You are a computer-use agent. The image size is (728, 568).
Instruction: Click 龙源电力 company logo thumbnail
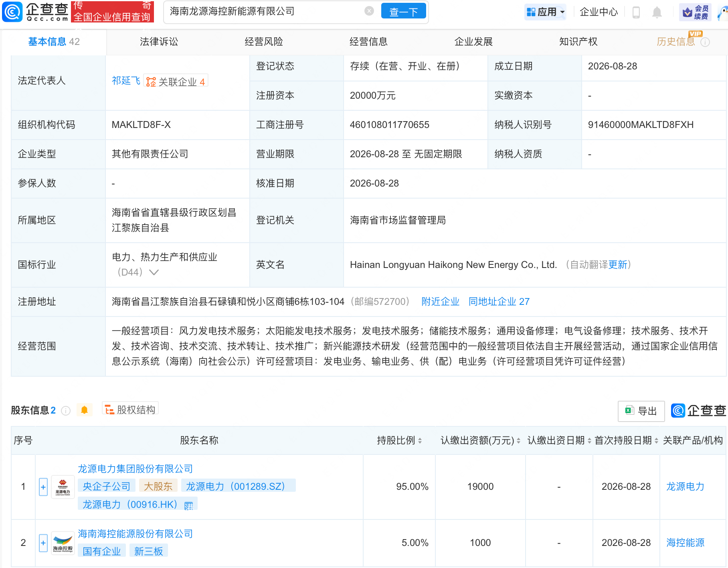(x=63, y=487)
